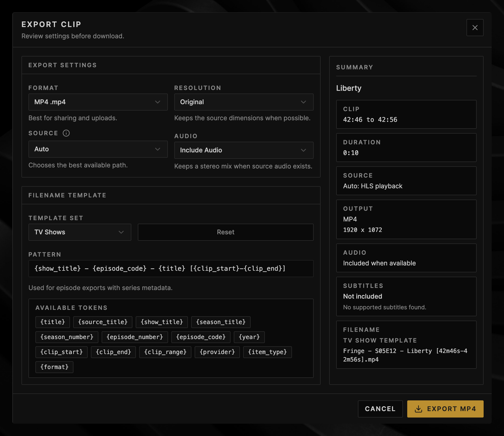Click the 'Auto: HLS playback' source value
Image resolution: width=504 pixels, height=436 pixels.
[x=373, y=186]
